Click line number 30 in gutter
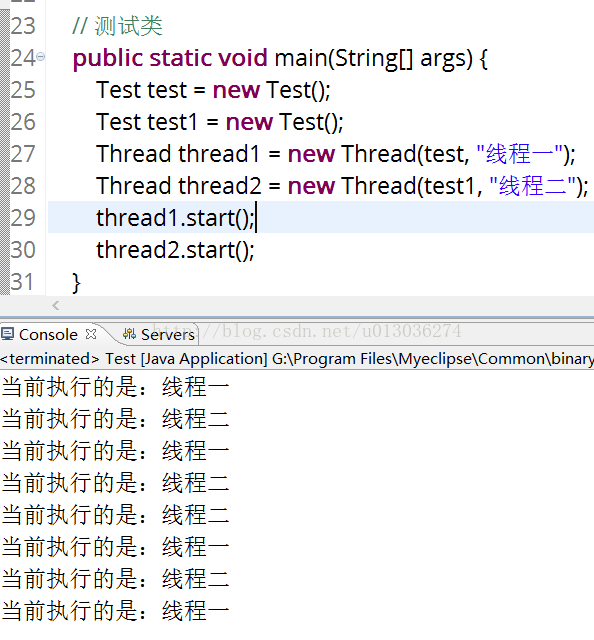The width and height of the screenshot is (594, 640). coord(23,250)
